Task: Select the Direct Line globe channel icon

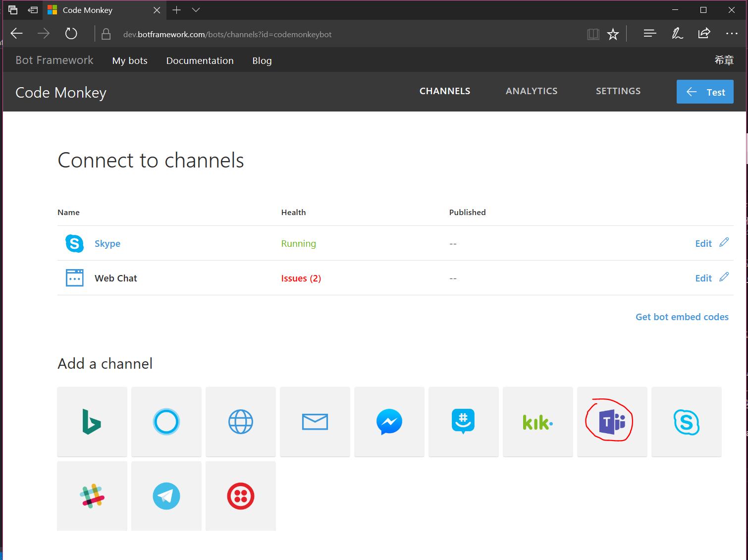Action: pos(240,422)
